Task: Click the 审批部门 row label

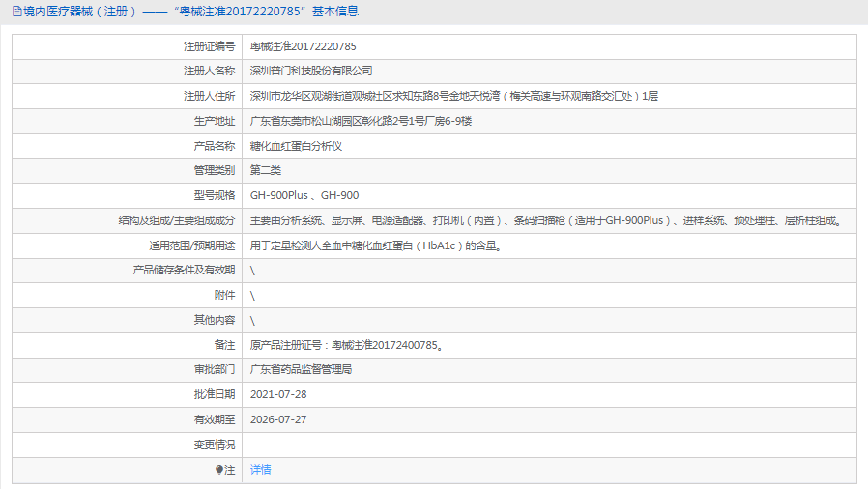Action: click(215, 369)
